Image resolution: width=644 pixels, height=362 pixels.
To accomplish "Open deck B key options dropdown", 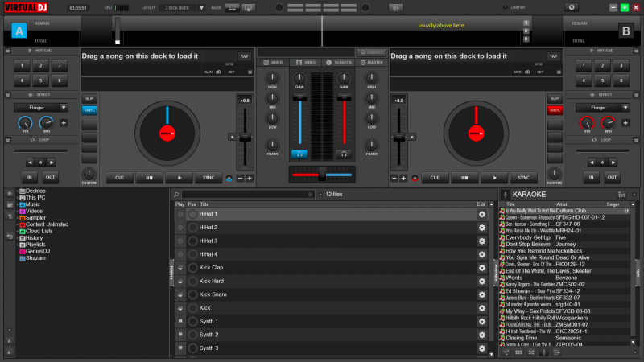I will [559, 72].
